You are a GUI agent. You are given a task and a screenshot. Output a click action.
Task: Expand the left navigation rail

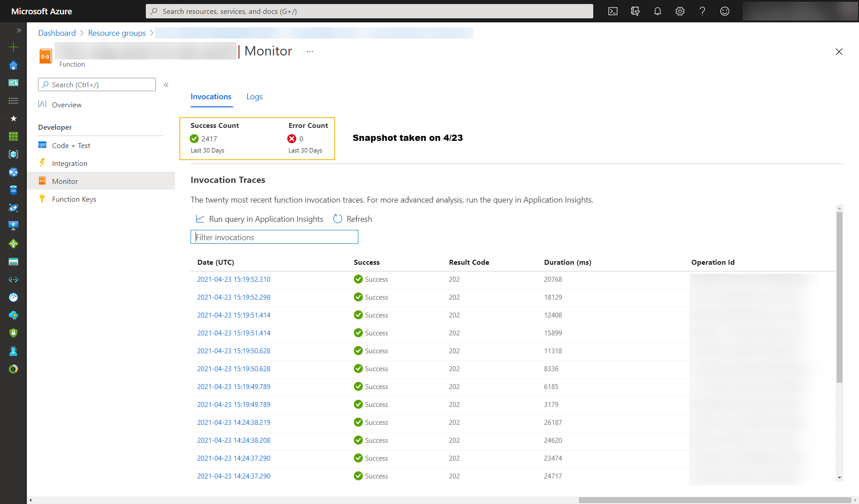tap(19, 30)
